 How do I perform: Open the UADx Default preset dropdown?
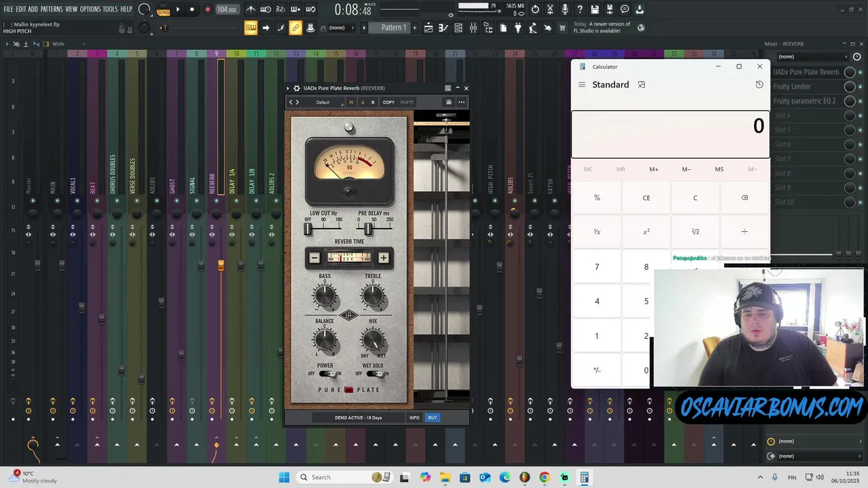(x=323, y=102)
